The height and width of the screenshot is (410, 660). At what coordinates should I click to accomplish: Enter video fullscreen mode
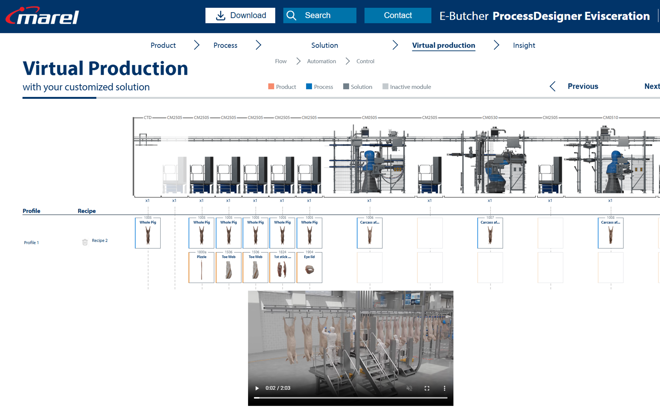coord(427,388)
